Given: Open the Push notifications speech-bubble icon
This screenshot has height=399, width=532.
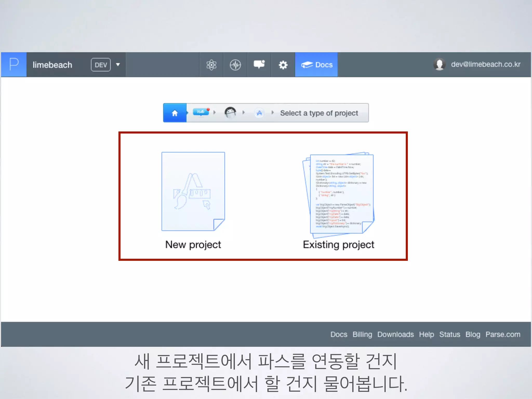Looking at the screenshot, I should pos(259,64).
